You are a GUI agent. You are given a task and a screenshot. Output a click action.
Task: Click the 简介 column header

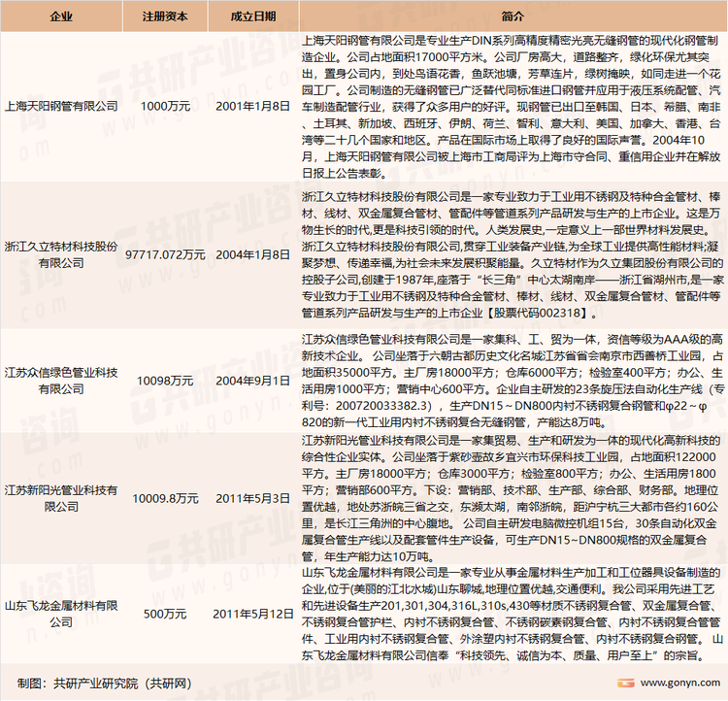(513, 17)
